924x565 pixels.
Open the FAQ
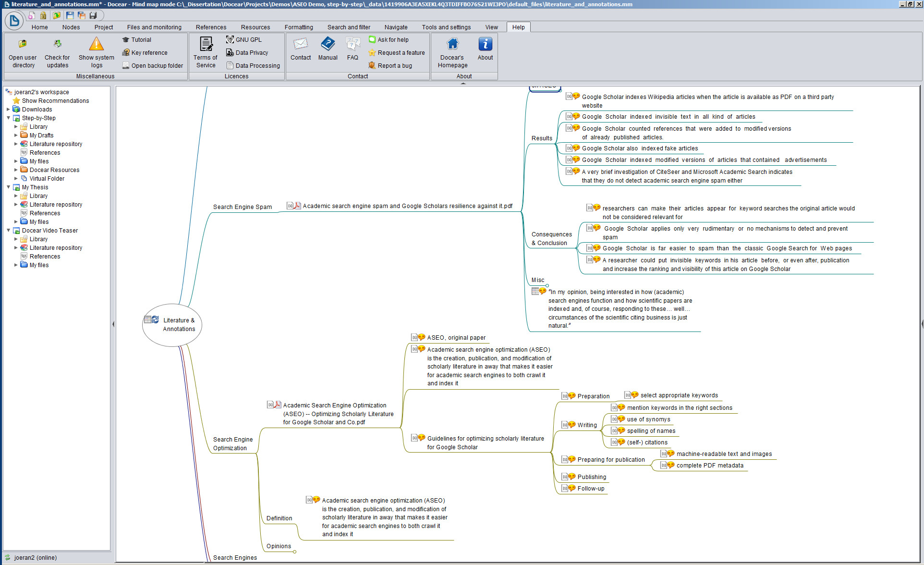click(353, 49)
